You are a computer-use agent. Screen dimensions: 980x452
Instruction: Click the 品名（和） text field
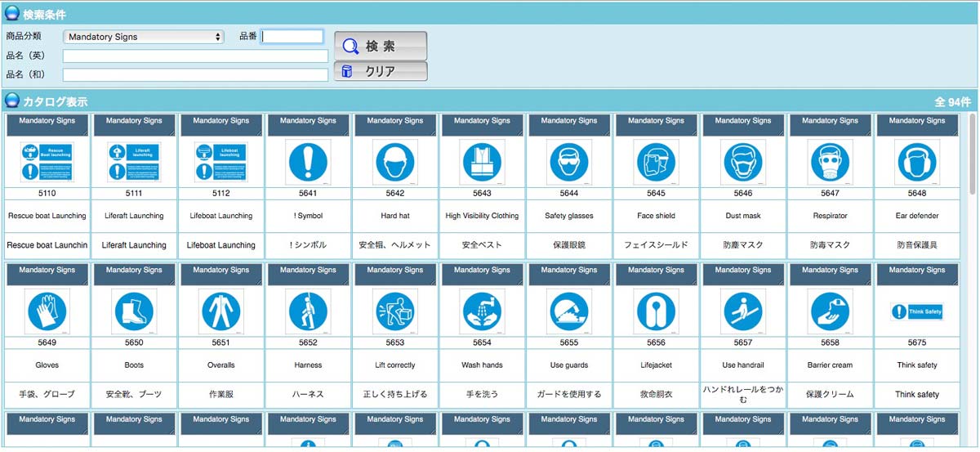coord(195,74)
